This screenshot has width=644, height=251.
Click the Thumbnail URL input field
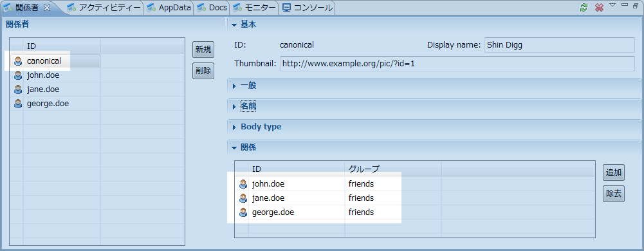(x=457, y=64)
